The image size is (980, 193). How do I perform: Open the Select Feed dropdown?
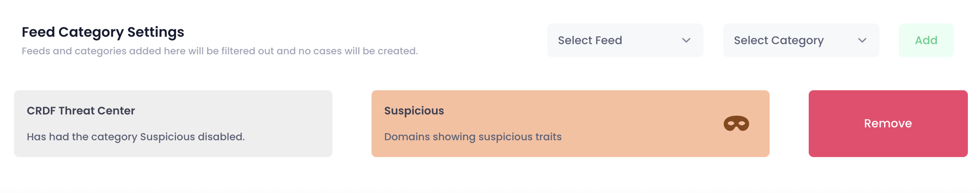625,40
